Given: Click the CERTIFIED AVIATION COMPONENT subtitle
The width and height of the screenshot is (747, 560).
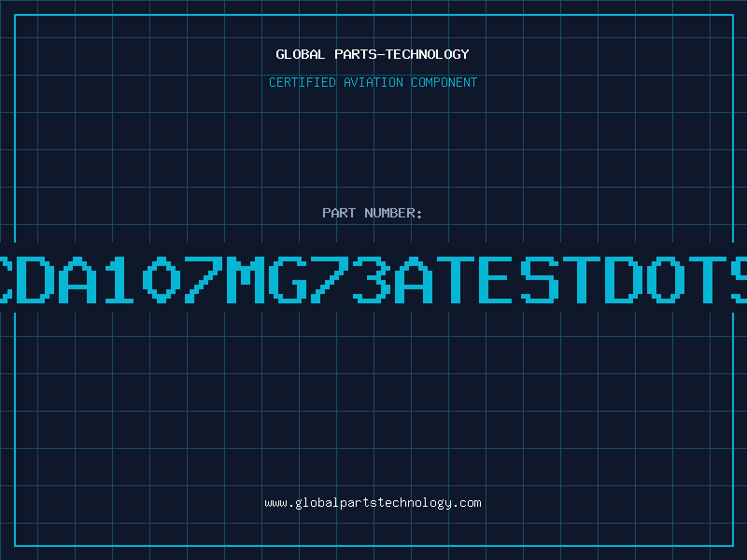Looking at the screenshot, I should point(373,82).
